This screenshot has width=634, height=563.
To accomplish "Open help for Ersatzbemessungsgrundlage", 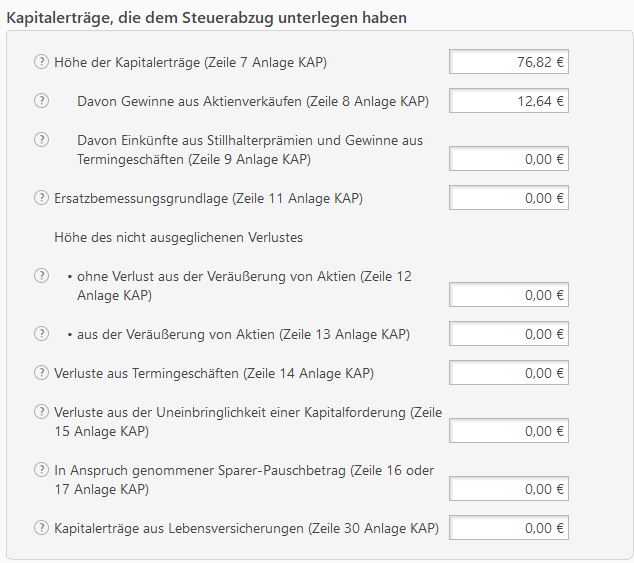I will [41, 198].
